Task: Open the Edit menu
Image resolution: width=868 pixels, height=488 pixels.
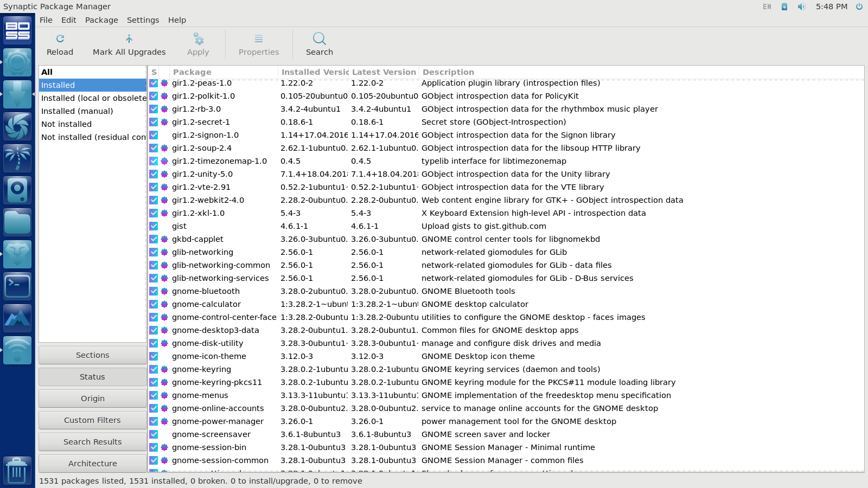Action: tap(69, 20)
